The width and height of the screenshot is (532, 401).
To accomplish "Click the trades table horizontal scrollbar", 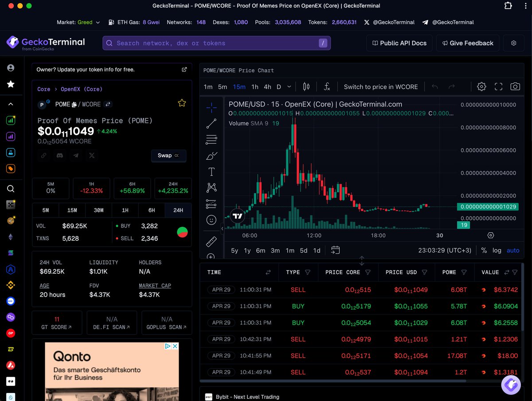I will pyautogui.click(x=333, y=381).
